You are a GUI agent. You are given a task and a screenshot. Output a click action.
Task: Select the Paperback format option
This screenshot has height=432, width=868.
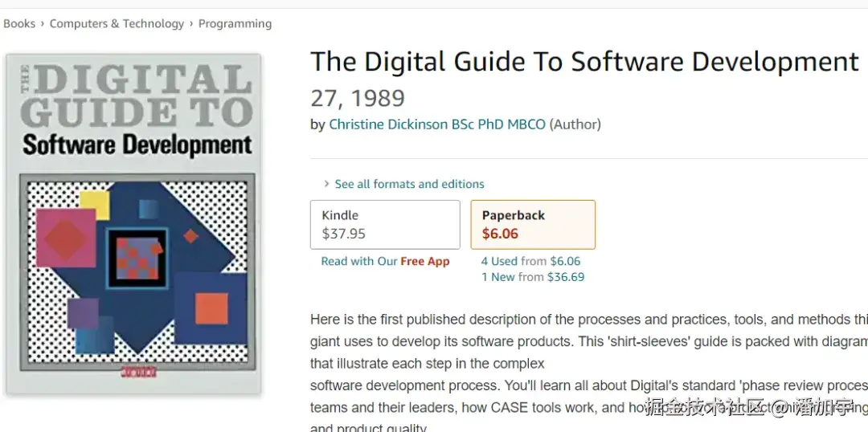[x=533, y=225]
